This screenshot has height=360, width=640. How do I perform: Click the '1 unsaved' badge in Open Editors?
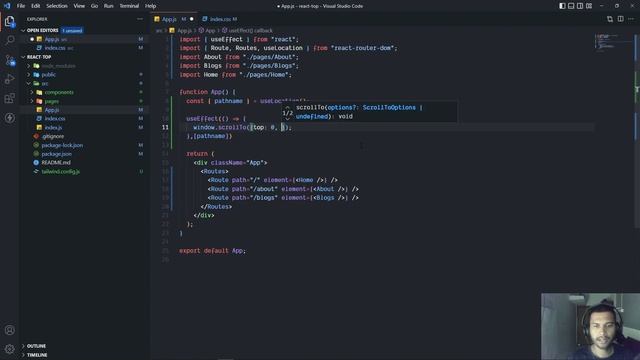click(x=72, y=31)
